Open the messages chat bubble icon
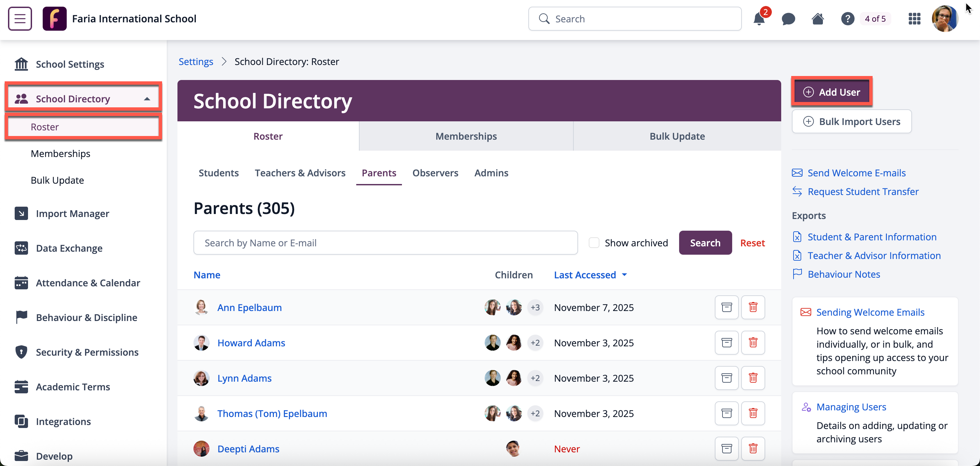 [x=788, y=19]
